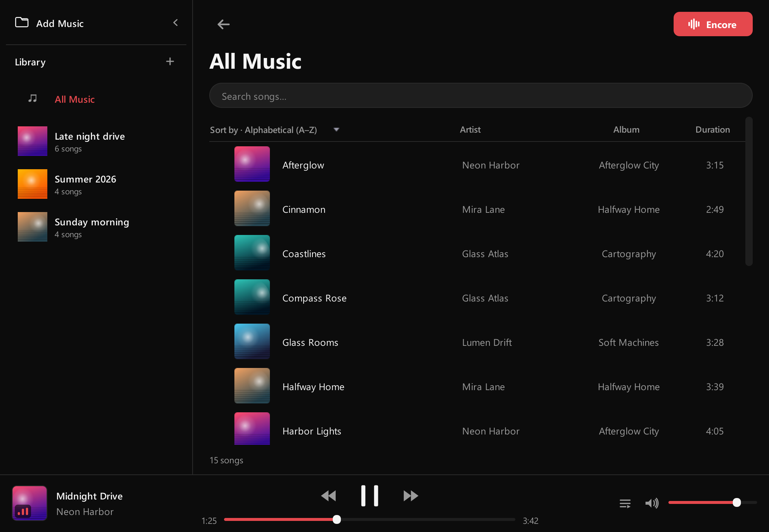Focus the Search songs field
The width and height of the screenshot is (769, 532).
pos(481,95)
